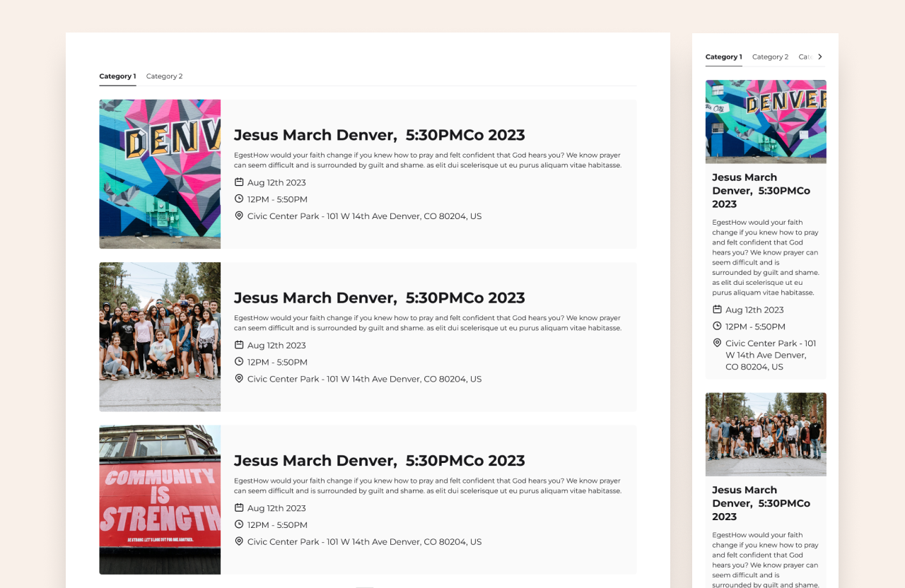Click '12PM - 5:50PM' in mobile Denver mural card
Viewport: 905px width, 588px height.
click(755, 327)
